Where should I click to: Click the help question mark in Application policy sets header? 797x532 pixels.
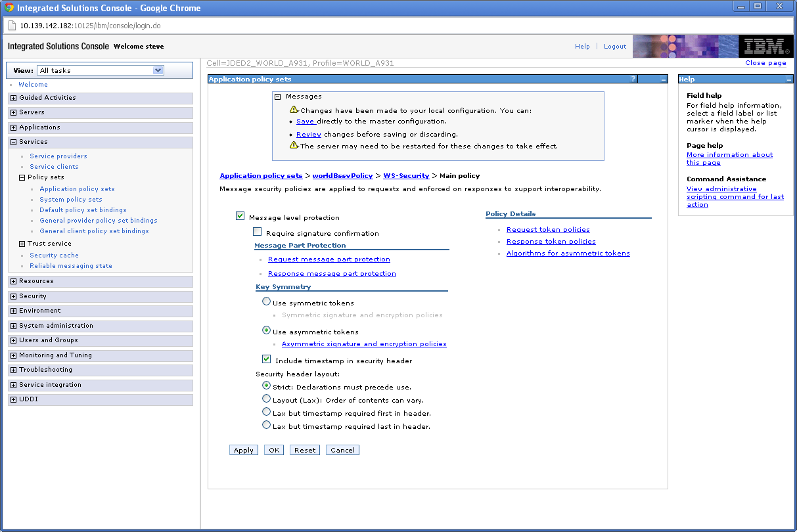tap(633, 79)
